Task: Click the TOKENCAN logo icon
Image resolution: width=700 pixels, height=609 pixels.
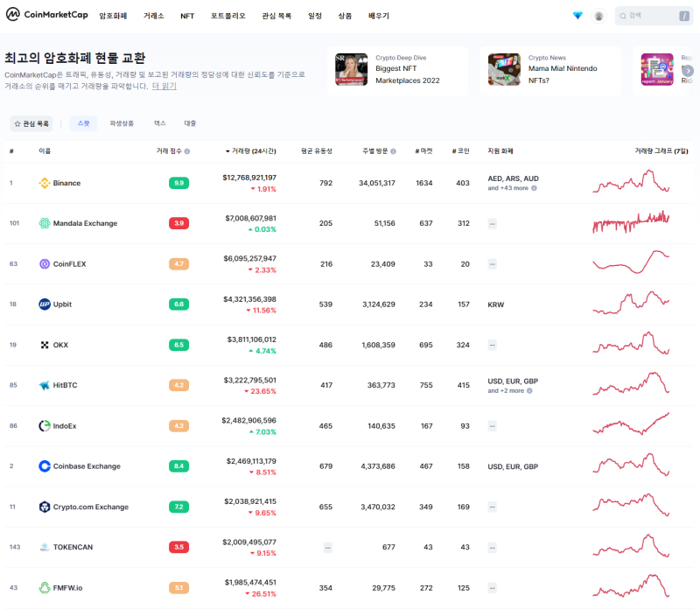Action: point(45,547)
